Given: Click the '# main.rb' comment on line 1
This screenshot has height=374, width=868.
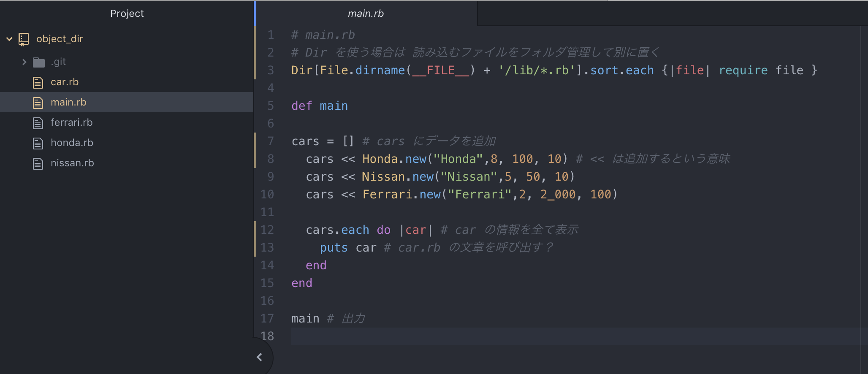Looking at the screenshot, I should 323,35.
